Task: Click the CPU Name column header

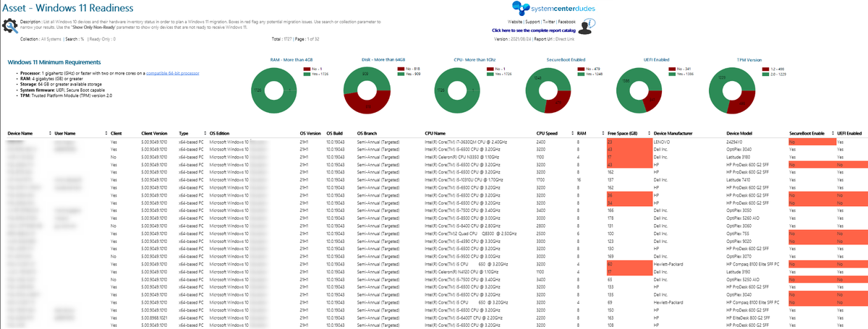Action: [x=436, y=134]
